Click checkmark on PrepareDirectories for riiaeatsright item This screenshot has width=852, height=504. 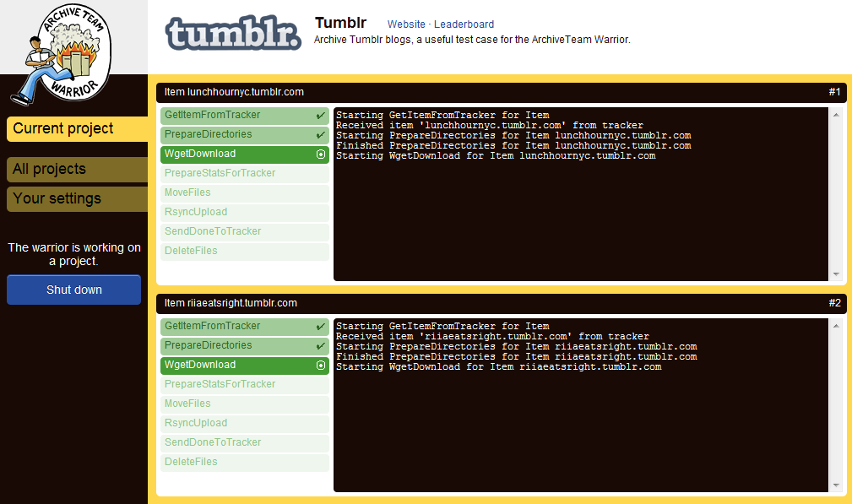click(321, 346)
